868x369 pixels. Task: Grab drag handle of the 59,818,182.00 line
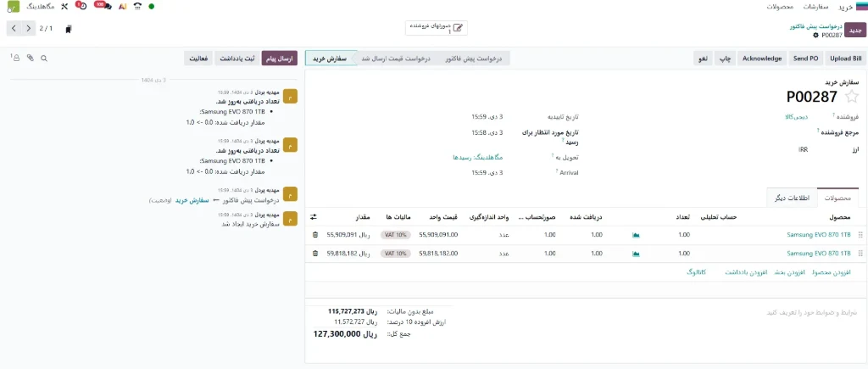860,253
